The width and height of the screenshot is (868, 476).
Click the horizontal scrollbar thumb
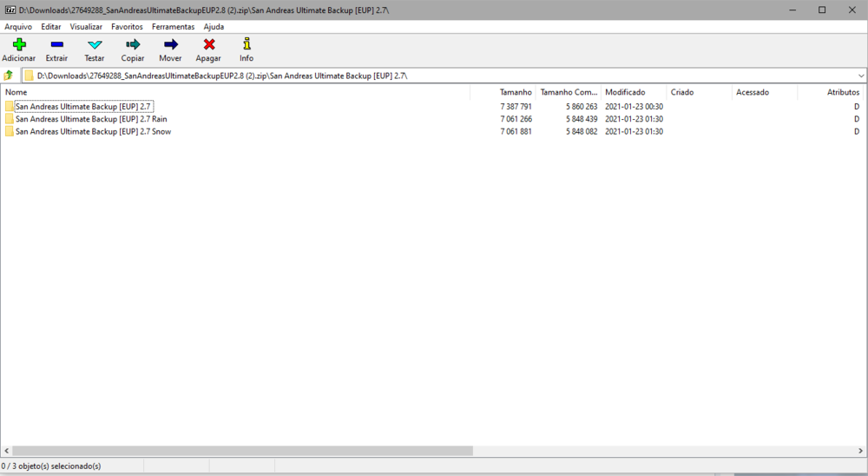coord(242,451)
